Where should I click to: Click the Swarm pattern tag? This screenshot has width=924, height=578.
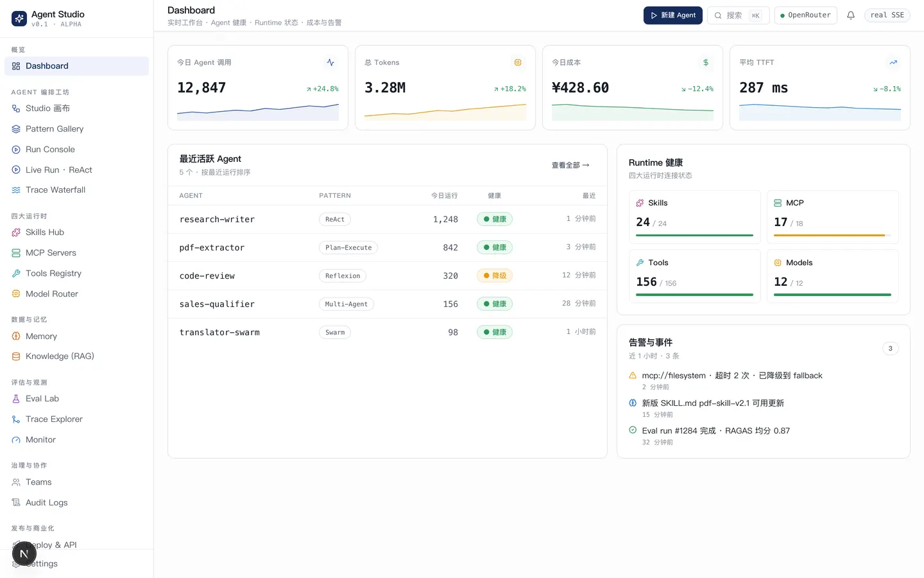coord(335,333)
